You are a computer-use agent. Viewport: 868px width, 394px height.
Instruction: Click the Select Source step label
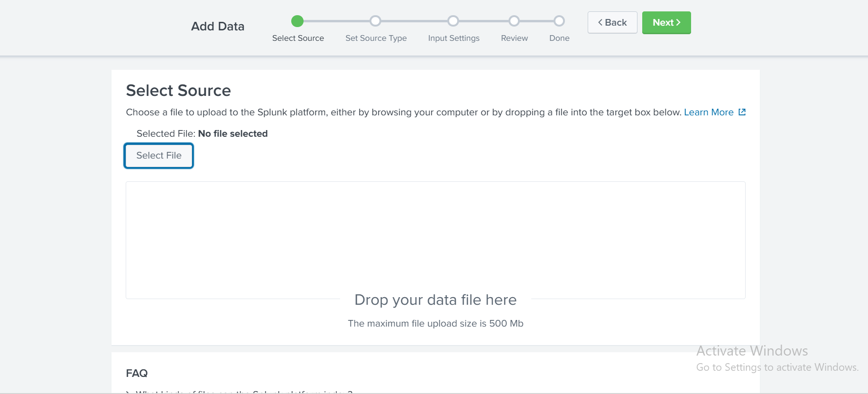pyautogui.click(x=298, y=38)
